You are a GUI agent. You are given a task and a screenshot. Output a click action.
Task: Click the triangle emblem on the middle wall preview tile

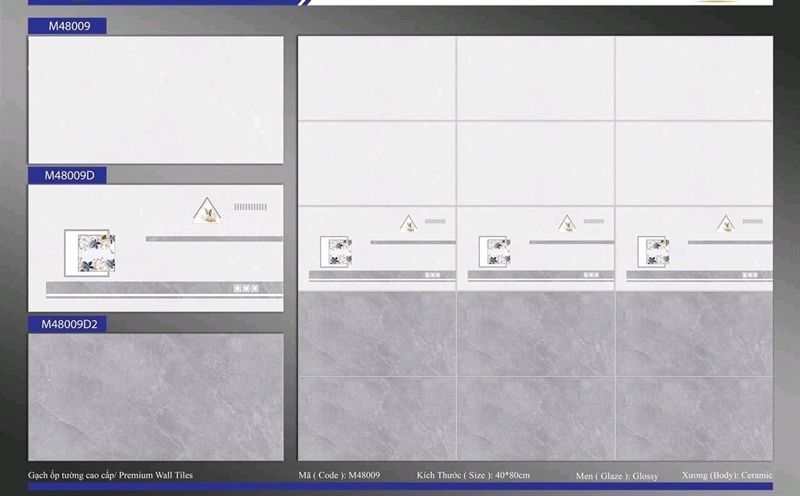click(x=566, y=223)
